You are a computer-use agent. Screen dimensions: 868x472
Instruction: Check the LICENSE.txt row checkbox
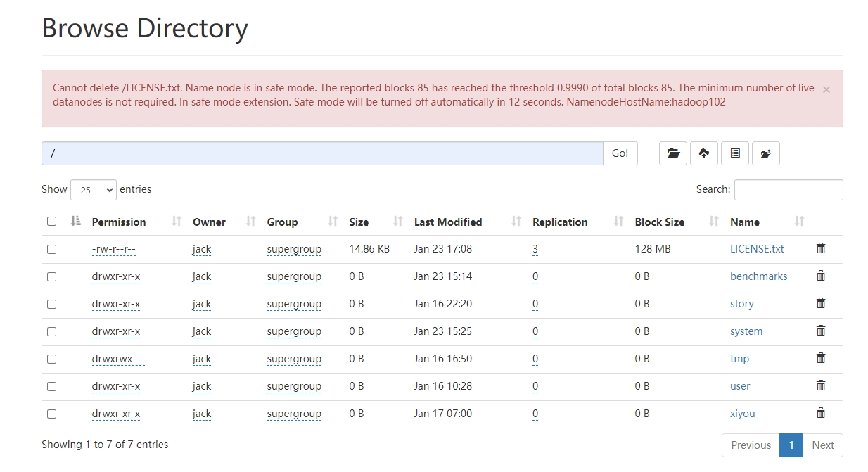(51, 249)
